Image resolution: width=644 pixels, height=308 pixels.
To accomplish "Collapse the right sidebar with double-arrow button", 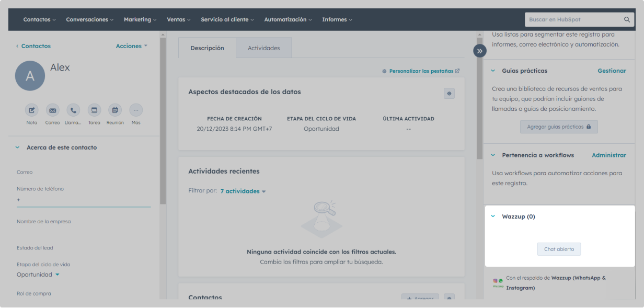I will [x=480, y=51].
